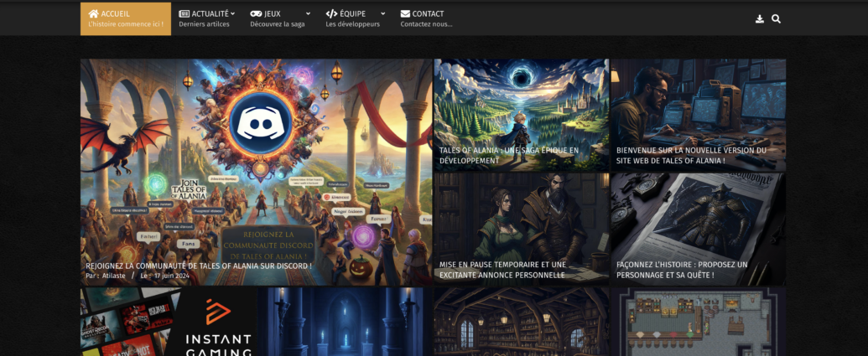Click the author name Atilaste

pos(112,276)
